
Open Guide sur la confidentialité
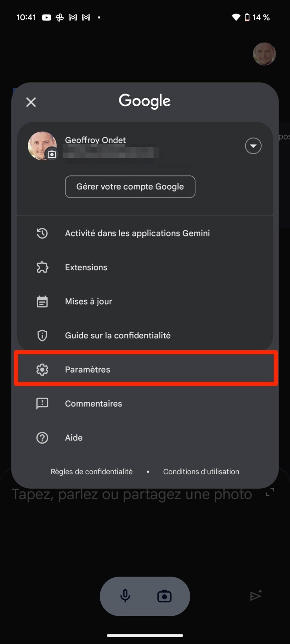pos(118,335)
